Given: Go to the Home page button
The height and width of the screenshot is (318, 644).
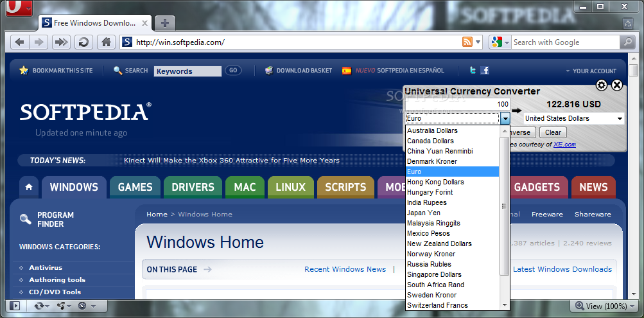Looking at the screenshot, I should tap(107, 42).
